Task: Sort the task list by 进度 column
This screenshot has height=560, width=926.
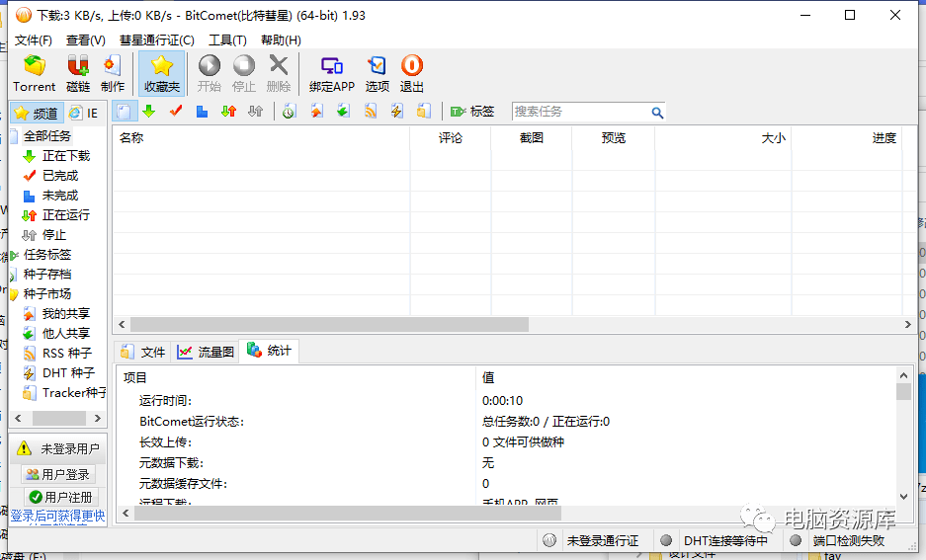Action: tap(846, 138)
